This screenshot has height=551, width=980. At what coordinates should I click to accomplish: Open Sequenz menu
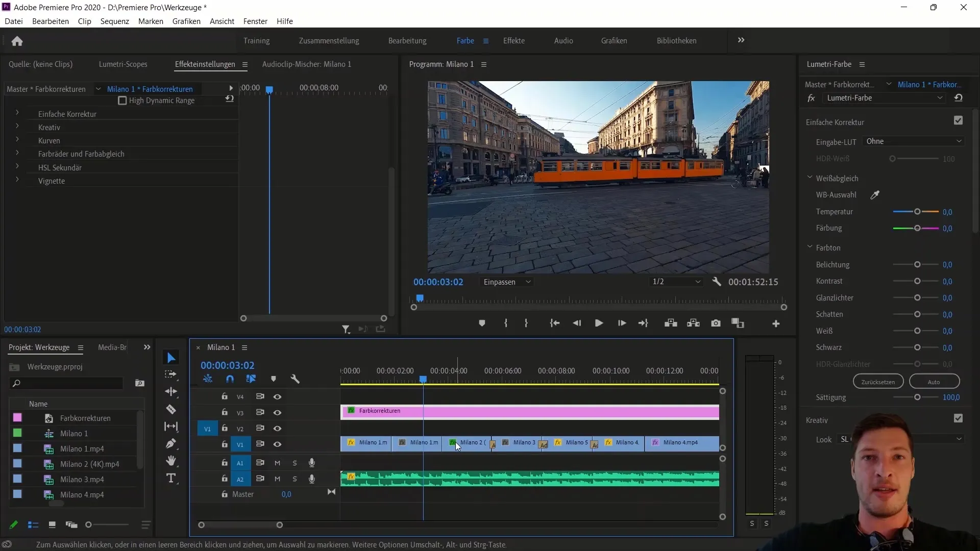tap(115, 21)
